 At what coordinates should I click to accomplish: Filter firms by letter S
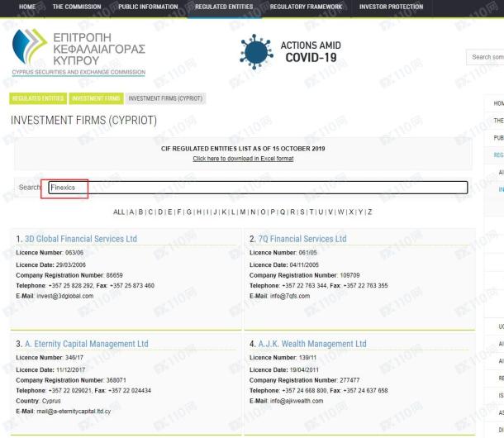[x=302, y=212]
